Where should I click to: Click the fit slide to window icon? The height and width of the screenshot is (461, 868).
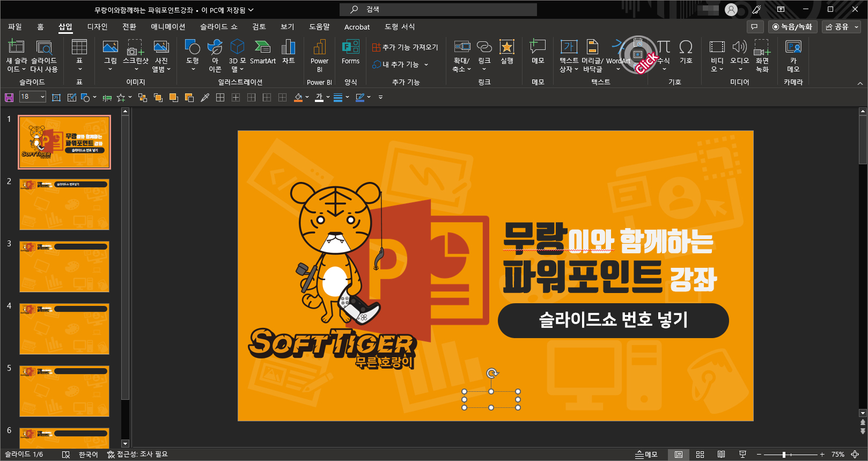click(855, 455)
